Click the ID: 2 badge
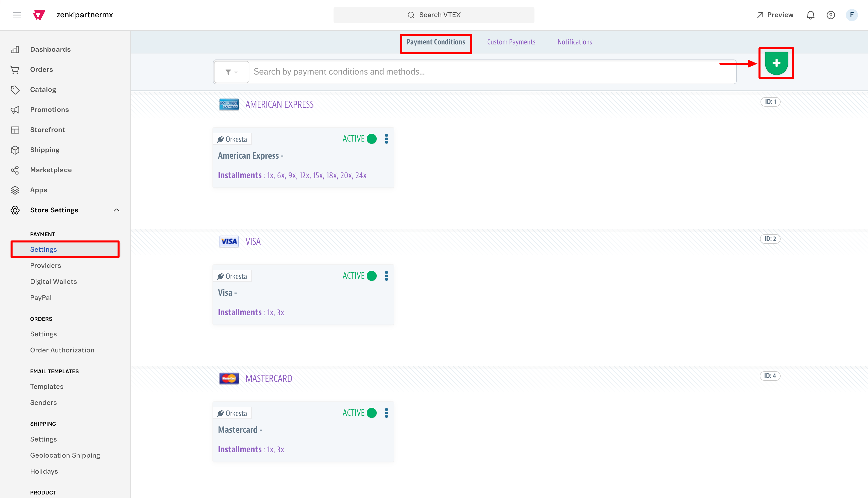Screen dimensions: 868x498 (x=770, y=239)
